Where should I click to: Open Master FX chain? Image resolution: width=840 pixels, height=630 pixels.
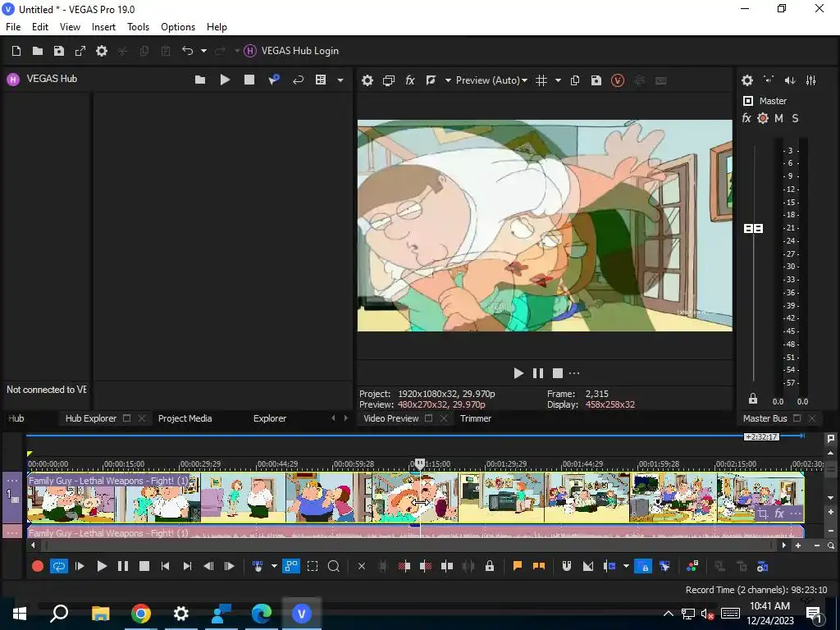tap(746, 118)
